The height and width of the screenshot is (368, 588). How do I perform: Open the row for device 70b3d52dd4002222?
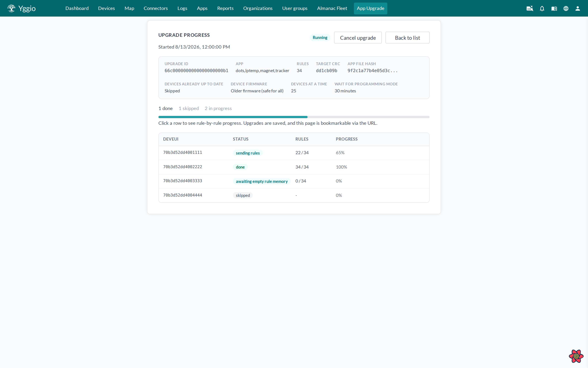[x=294, y=167]
